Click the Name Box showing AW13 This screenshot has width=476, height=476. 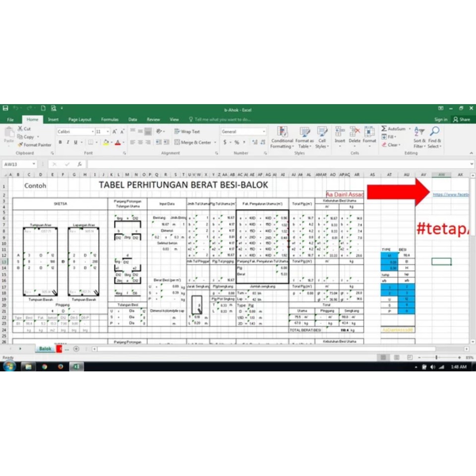19,164
